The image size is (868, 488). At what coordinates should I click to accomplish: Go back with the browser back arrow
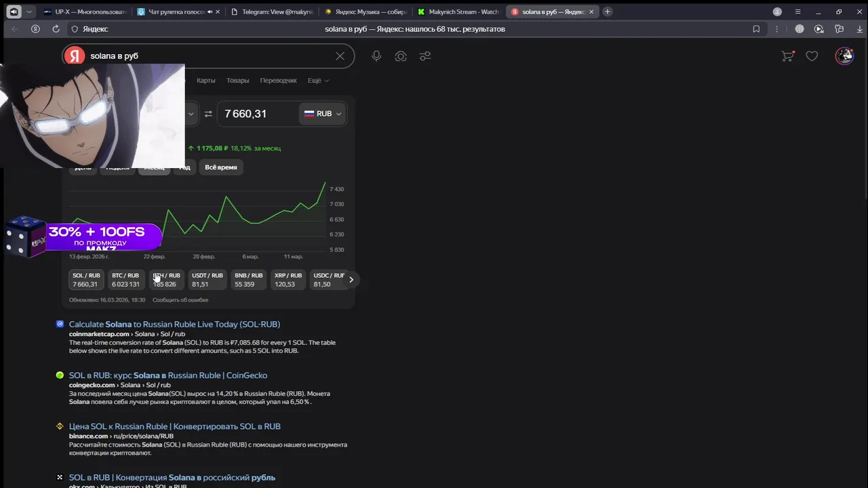(x=15, y=29)
